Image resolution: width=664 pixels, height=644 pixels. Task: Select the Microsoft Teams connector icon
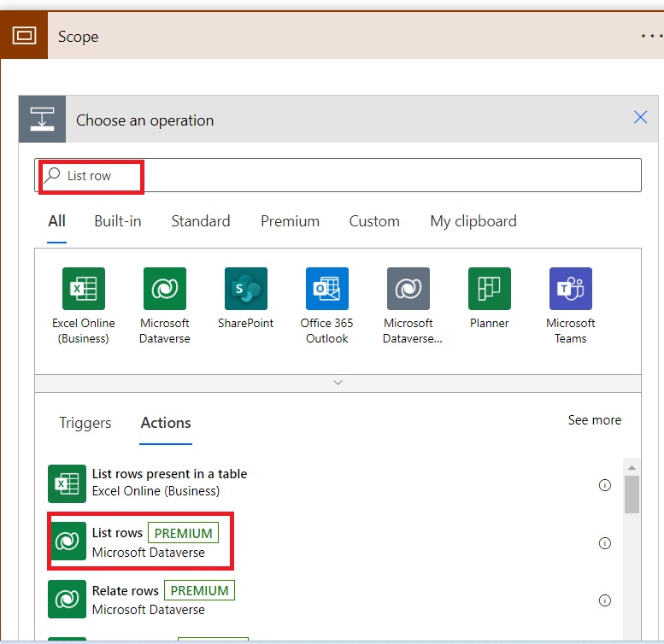[570, 289]
